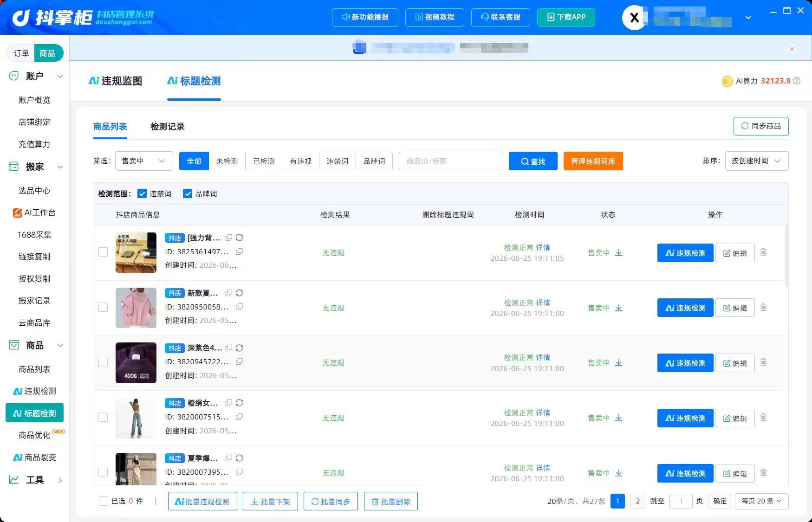This screenshot has height=522, width=812.
Task: Expand the 工具 sidebar section
Action: (x=60, y=480)
